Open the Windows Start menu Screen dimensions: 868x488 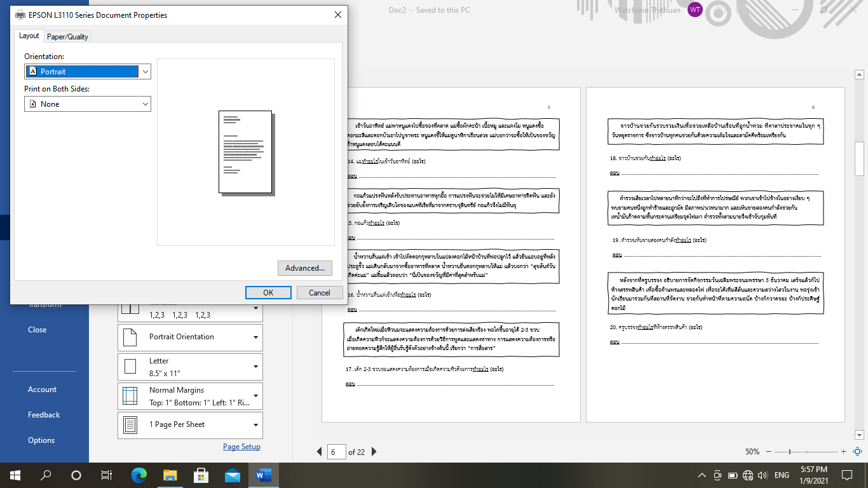15,475
